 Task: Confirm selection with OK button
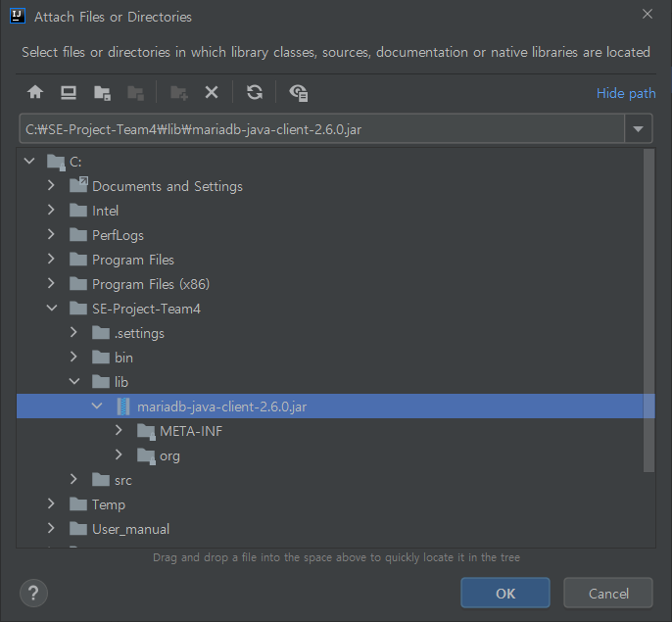505,593
